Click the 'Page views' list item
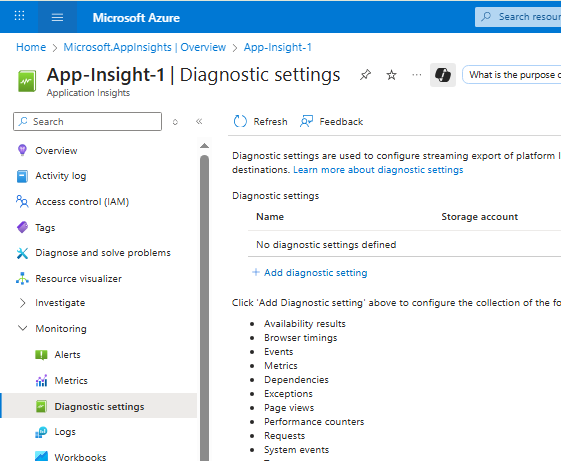The image size is (561, 461). 289,407
